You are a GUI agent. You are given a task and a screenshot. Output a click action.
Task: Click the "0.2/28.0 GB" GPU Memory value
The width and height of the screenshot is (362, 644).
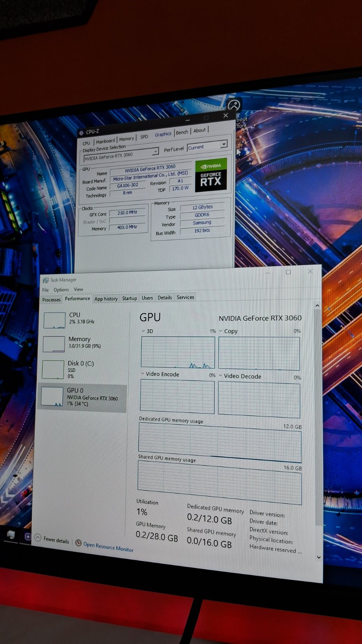[157, 536]
